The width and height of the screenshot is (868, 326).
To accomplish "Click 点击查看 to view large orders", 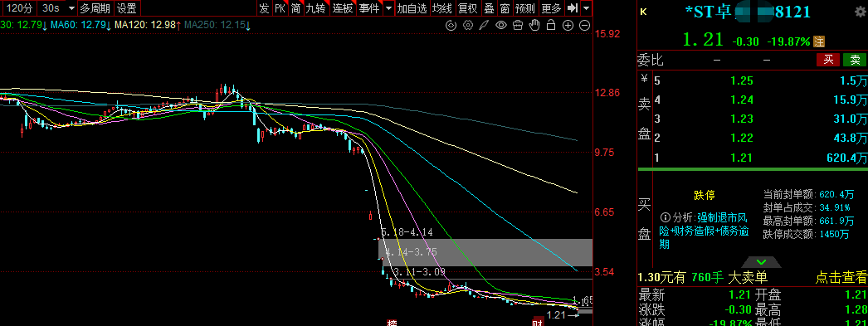I will pyautogui.click(x=841, y=278).
